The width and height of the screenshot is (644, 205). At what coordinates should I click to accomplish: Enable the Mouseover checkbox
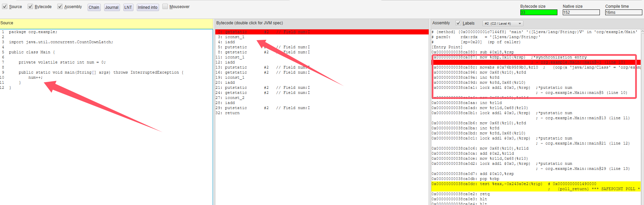coord(165,7)
